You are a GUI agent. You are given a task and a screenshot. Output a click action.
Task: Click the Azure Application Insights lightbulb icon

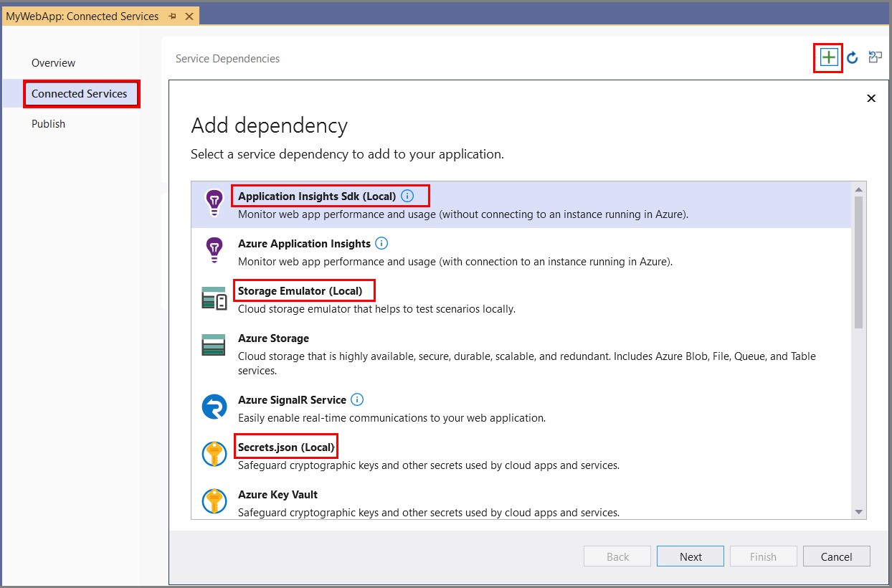pos(214,251)
